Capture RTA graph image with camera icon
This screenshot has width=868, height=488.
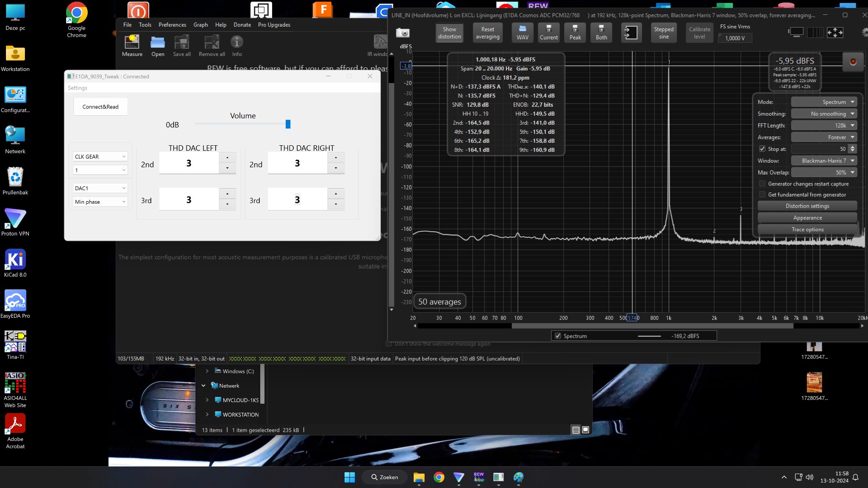[403, 33]
